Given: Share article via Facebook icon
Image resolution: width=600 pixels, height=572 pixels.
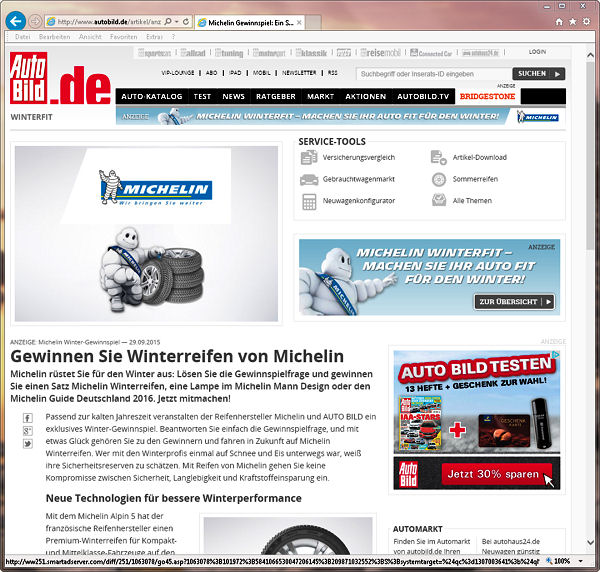Looking at the screenshot, I should (28, 418).
